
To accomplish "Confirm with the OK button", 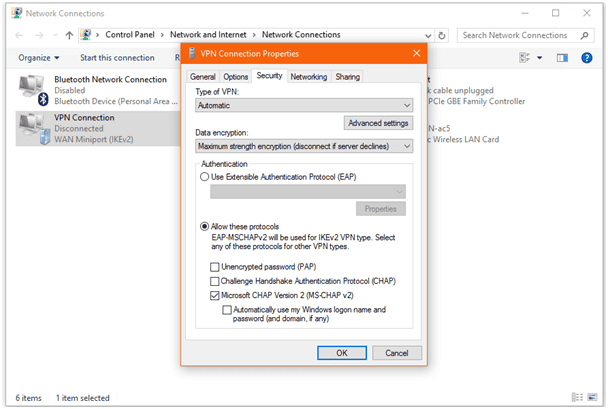I will pos(342,353).
